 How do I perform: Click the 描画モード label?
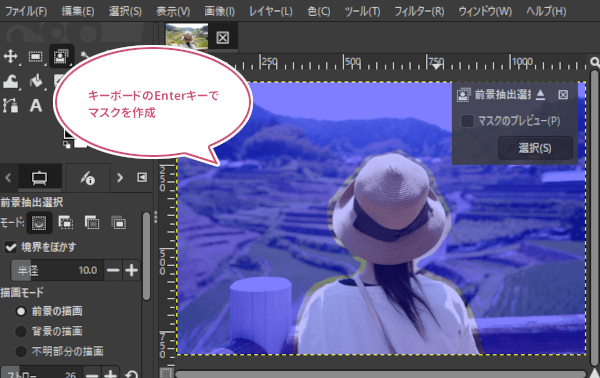coord(22,293)
